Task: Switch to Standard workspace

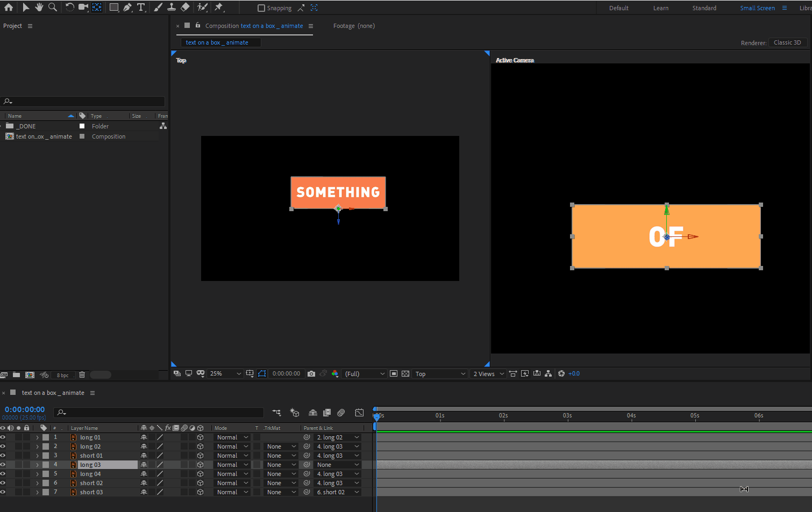Action: pyautogui.click(x=704, y=8)
